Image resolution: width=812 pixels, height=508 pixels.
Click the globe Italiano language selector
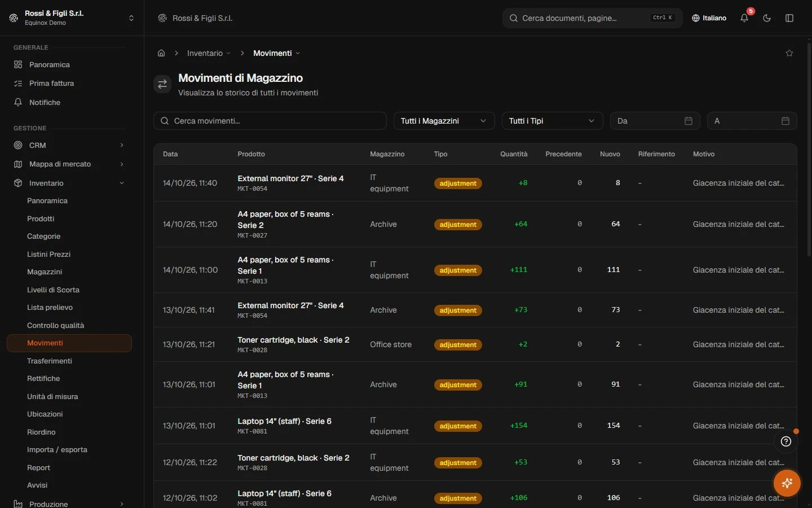pyautogui.click(x=709, y=18)
